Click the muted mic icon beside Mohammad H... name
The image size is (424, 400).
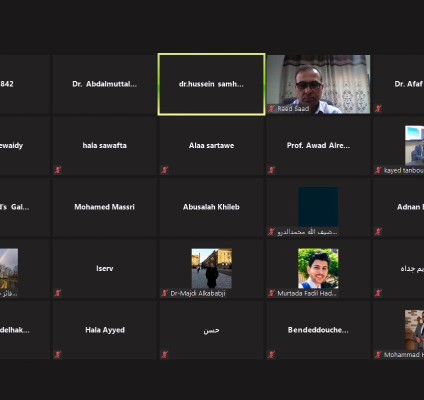378,354
